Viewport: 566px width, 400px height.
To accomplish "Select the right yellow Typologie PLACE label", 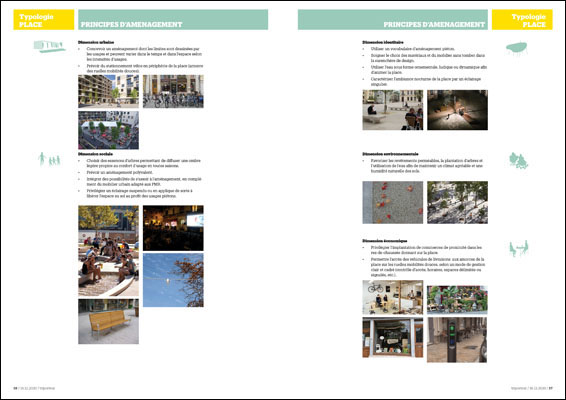I will click(x=522, y=19).
